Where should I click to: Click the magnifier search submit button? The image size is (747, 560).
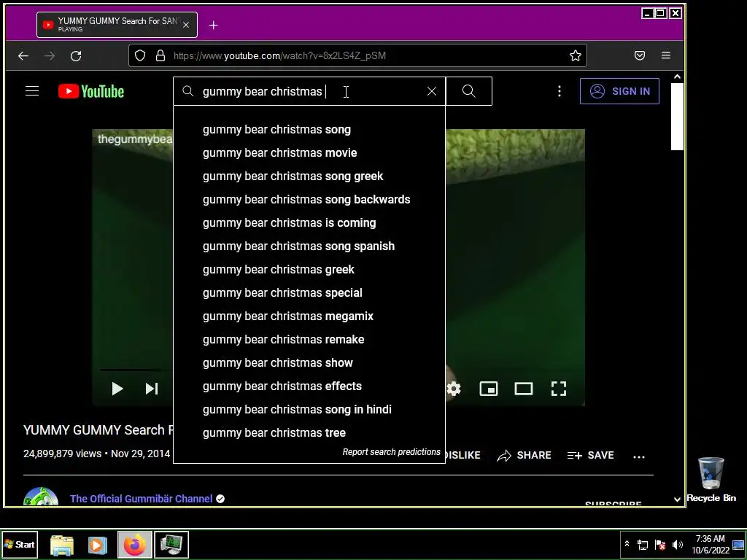click(x=469, y=91)
